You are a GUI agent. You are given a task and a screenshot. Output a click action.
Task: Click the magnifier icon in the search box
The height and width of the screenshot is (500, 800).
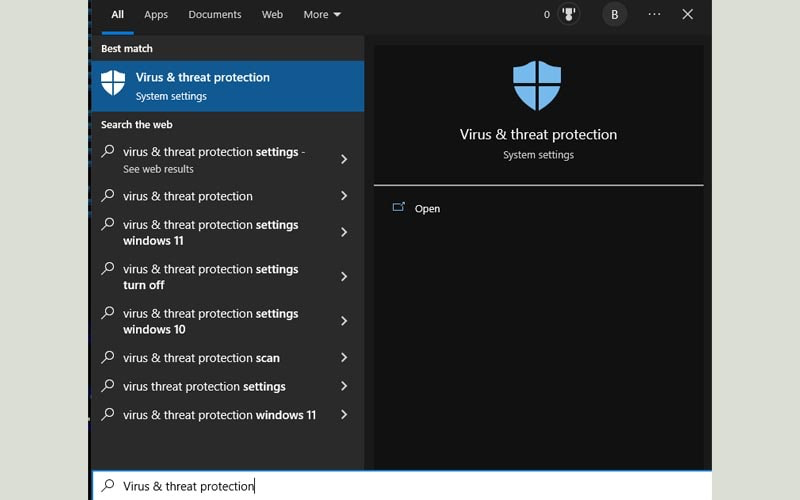(108, 486)
